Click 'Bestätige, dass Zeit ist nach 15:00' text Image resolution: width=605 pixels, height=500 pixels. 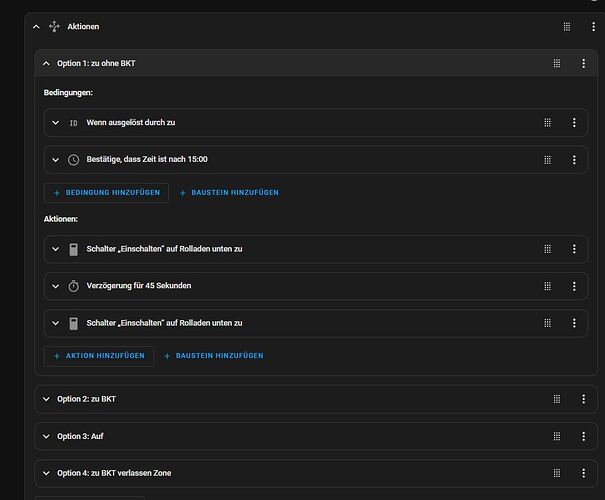(147, 159)
